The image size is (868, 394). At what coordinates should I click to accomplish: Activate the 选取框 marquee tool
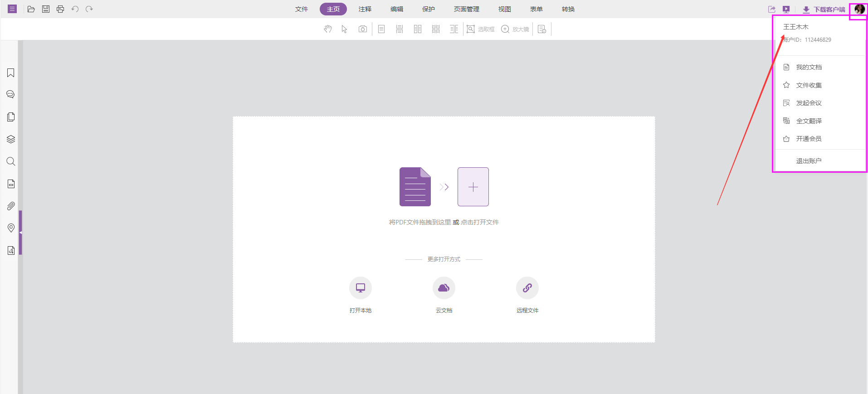pos(481,29)
